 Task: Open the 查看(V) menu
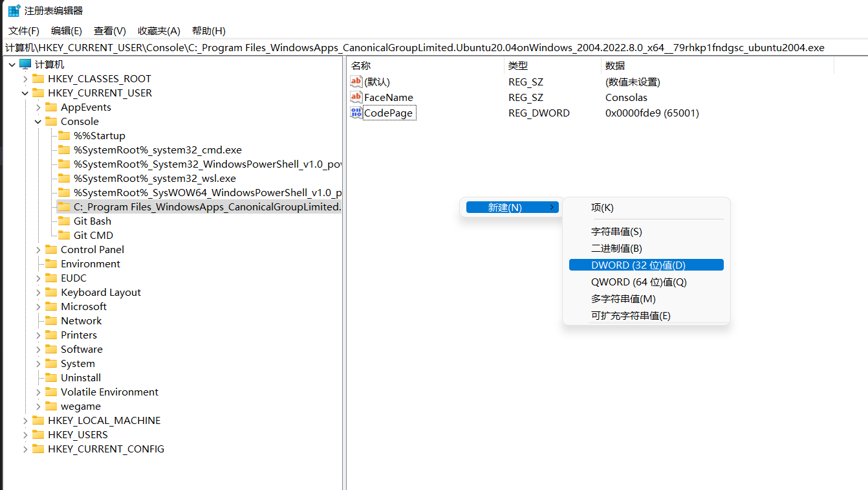pyautogui.click(x=109, y=30)
